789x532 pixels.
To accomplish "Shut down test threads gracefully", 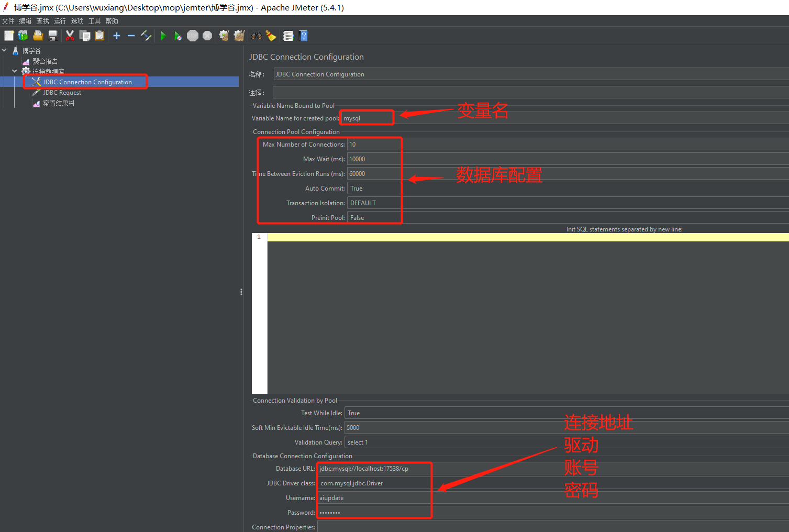I will tap(207, 36).
